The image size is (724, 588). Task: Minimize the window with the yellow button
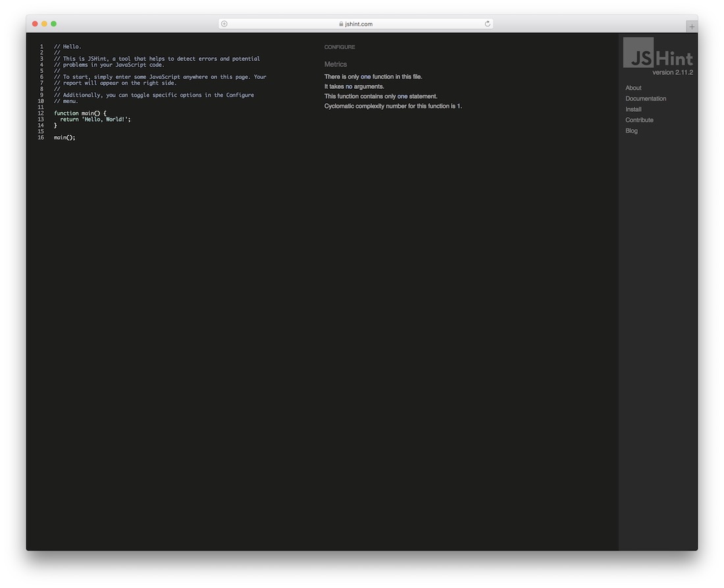tap(44, 24)
